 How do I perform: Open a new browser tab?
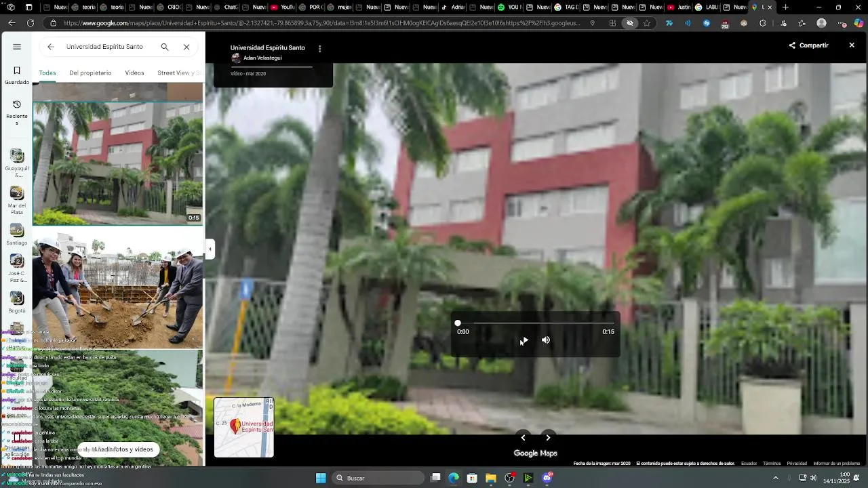(x=785, y=7)
